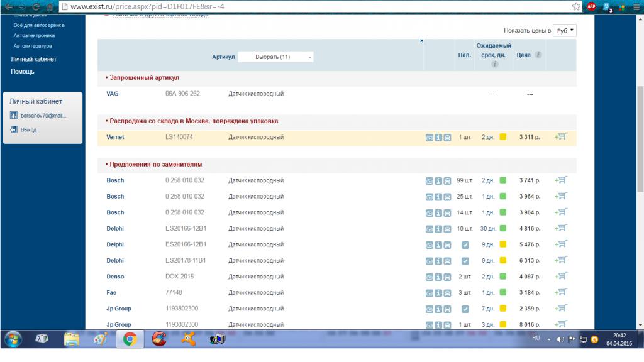The height and width of the screenshot is (362, 644).
Task: Open Помощь in the sidebar menu
Action: 23,72
